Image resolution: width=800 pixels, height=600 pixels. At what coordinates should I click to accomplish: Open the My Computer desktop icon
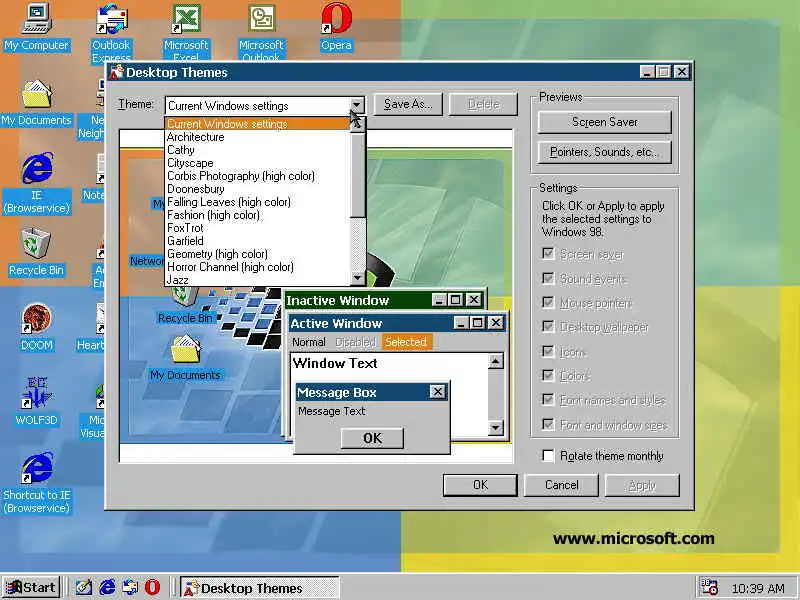pyautogui.click(x=36, y=27)
